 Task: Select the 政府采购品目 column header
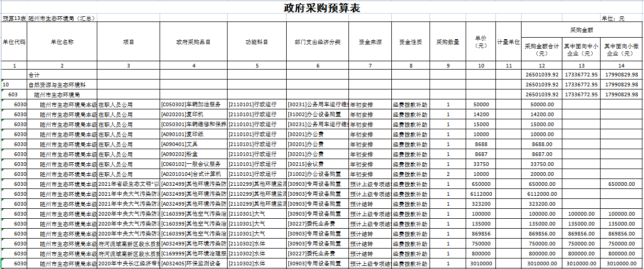coord(194,42)
